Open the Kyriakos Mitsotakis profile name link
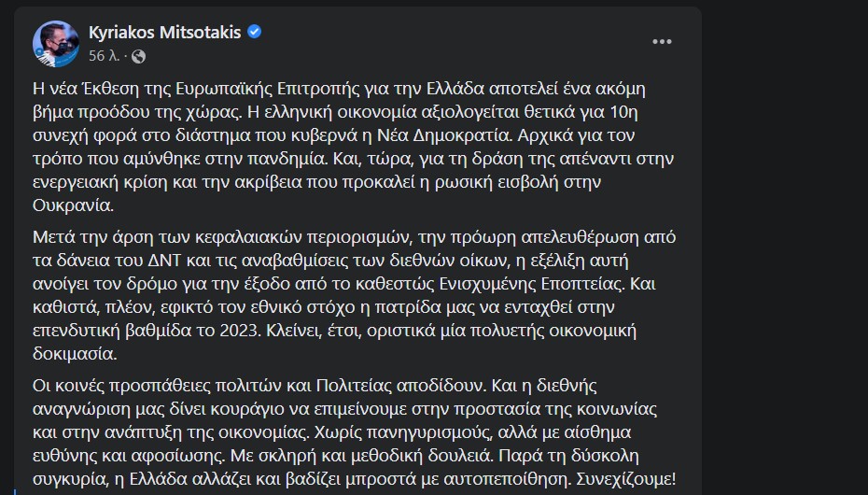Viewport: 868px width, 495px height. tap(164, 33)
